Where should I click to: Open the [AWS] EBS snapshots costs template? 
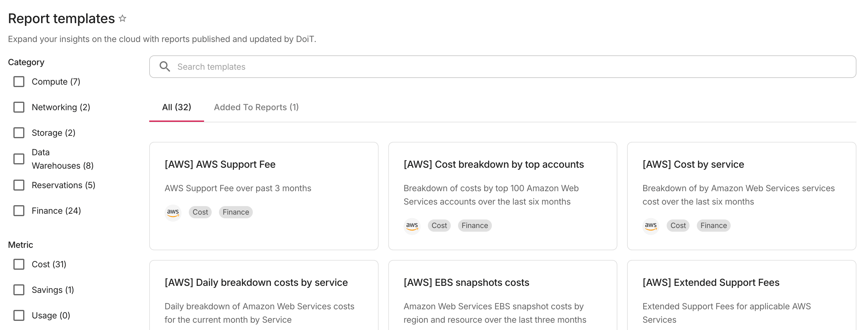tap(466, 283)
